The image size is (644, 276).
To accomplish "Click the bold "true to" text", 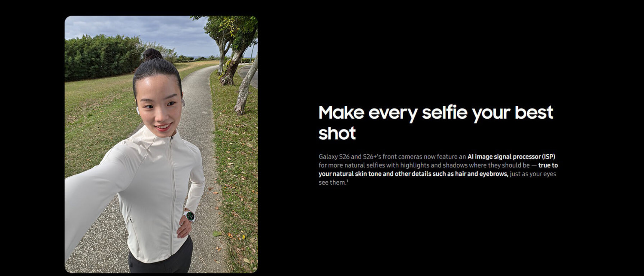I will [548, 165].
